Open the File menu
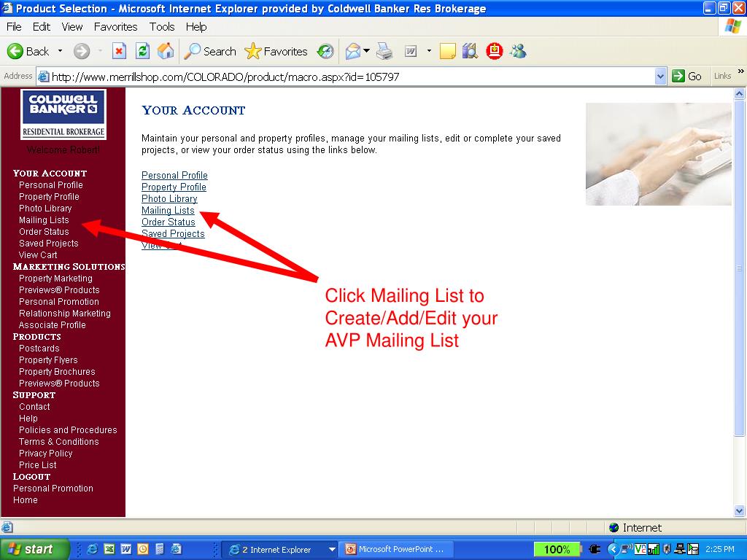Image resolution: width=747 pixels, height=560 pixels. pos(14,27)
